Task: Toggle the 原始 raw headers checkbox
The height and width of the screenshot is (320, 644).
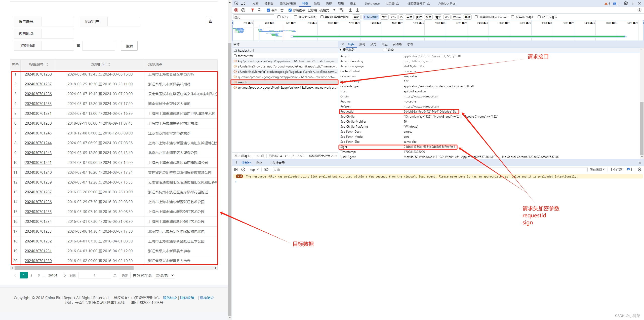Action: [385, 50]
